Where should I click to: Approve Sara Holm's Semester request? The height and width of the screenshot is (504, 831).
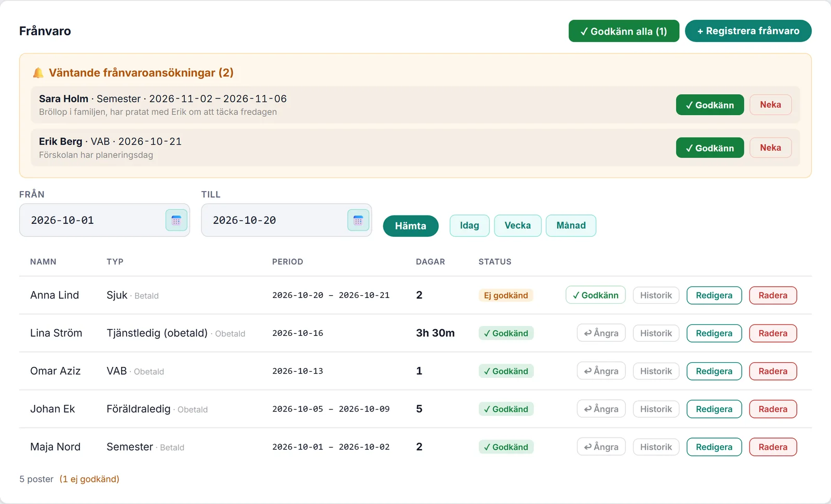coord(709,105)
